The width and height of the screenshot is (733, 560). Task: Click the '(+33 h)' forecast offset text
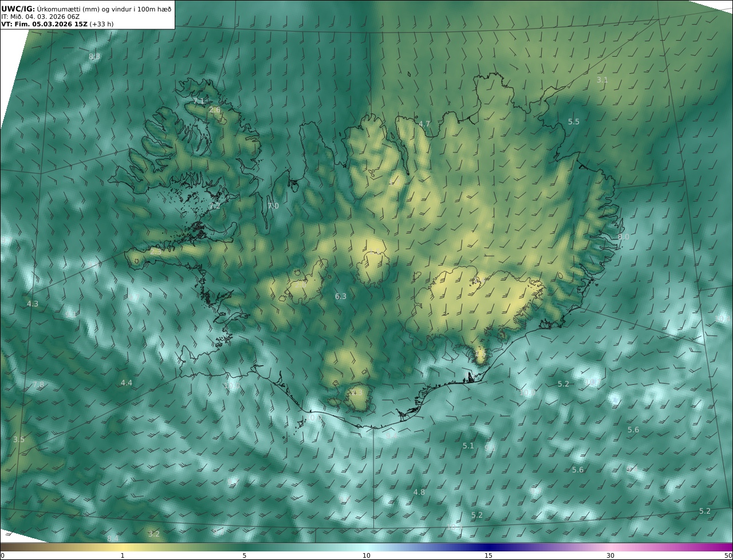coord(101,25)
